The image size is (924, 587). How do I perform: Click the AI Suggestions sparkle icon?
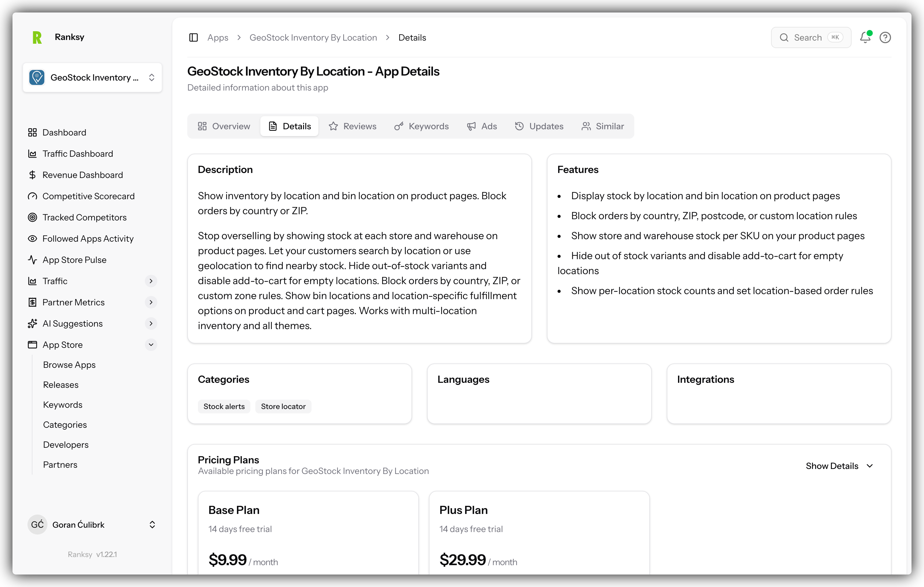tap(32, 324)
